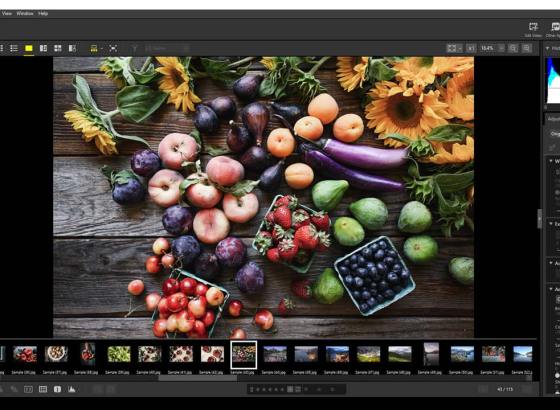The height and width of the screenshot is (410, 560).
Task: Open the Help menu
Action: pos(43,14)
